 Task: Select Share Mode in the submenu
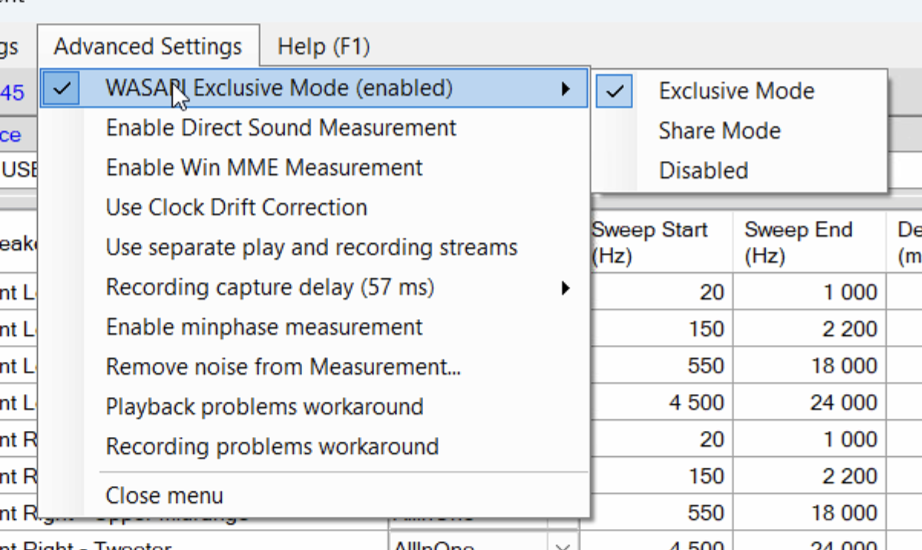tap(719, 131)
